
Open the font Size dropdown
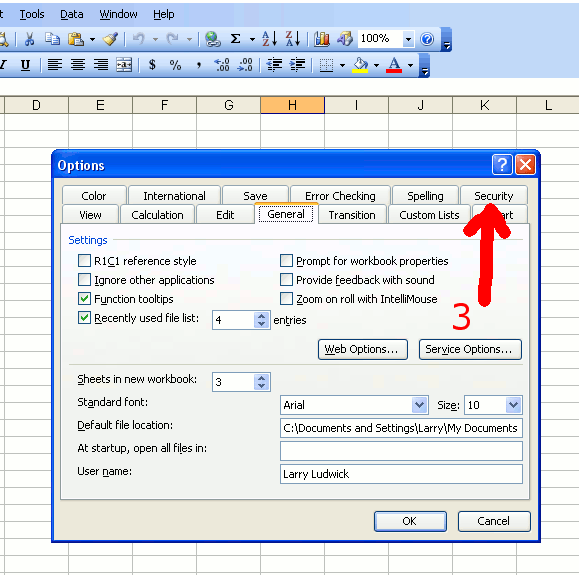click(x=514, y=405)
